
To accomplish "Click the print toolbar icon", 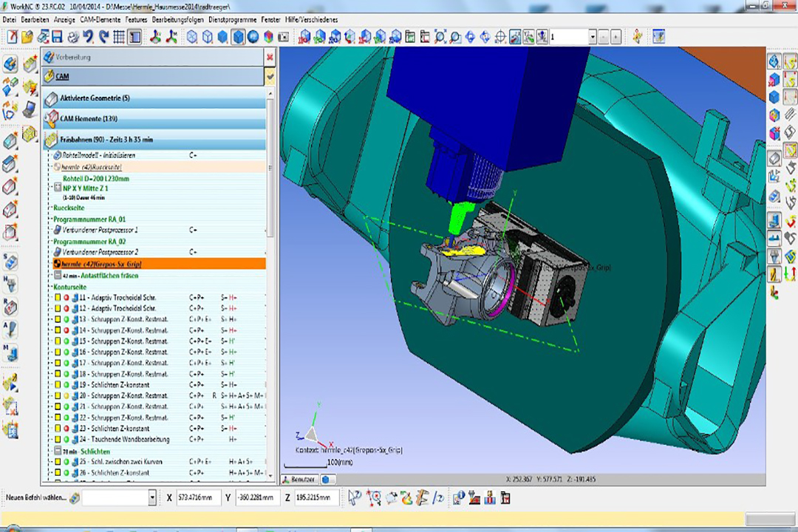I will click(x=73, y=37).
